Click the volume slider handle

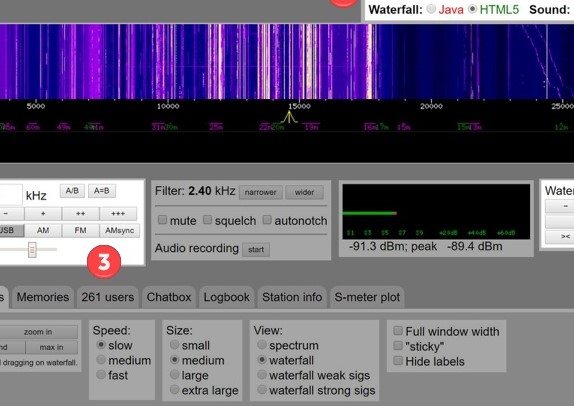pos(32,250)
